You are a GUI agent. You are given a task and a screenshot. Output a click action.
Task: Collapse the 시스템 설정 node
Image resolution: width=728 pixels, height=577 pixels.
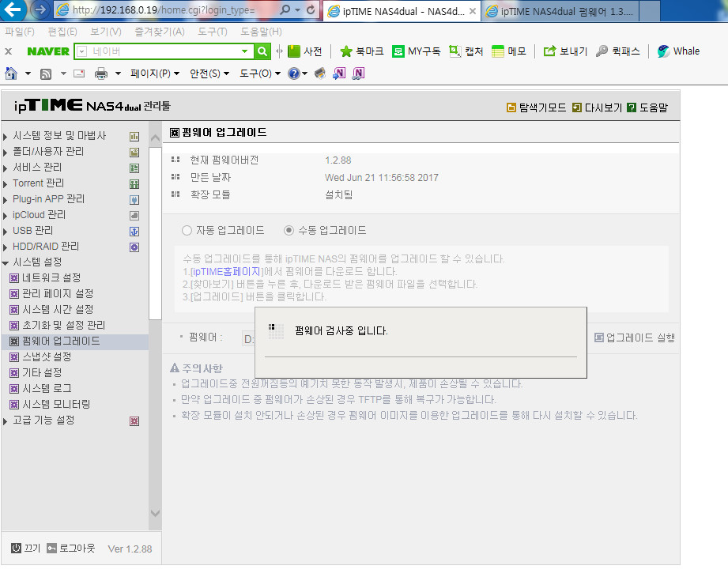[5, 262]
